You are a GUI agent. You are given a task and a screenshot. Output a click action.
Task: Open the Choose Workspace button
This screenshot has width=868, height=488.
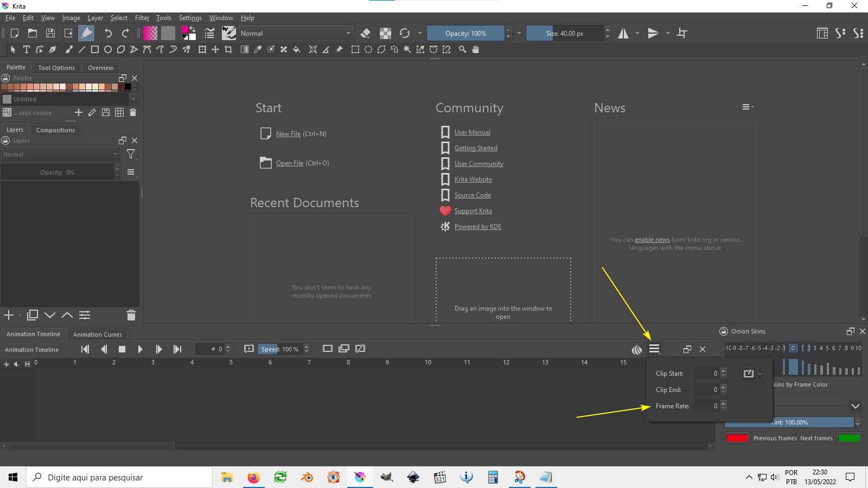(822, 33)
